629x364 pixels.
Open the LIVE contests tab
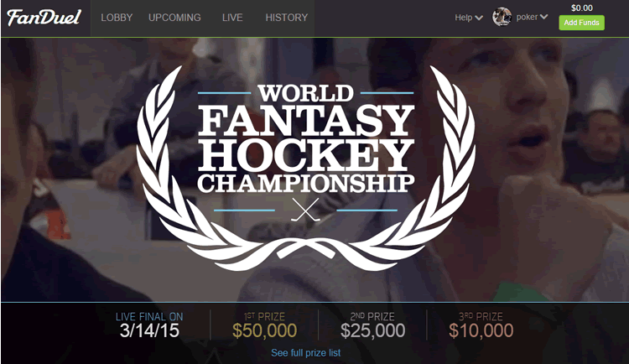pos(232,18)
